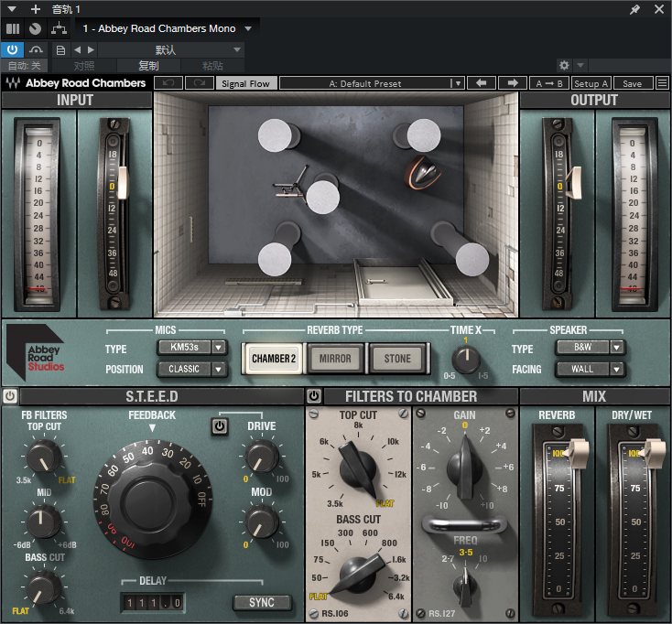Switch with the Setup A button
672x624 pixels.
(x=591, y=83)
